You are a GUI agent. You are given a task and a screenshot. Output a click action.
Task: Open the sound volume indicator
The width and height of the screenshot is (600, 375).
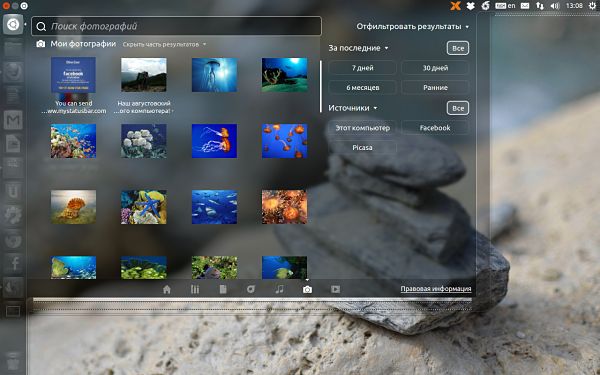pyautogui.click(x=555, y=6)
